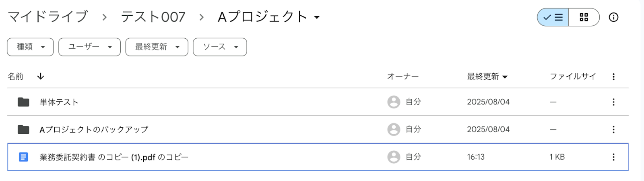Open more actions for 業務委託契約書 file

pyautogui.click(x=613, y=157)
